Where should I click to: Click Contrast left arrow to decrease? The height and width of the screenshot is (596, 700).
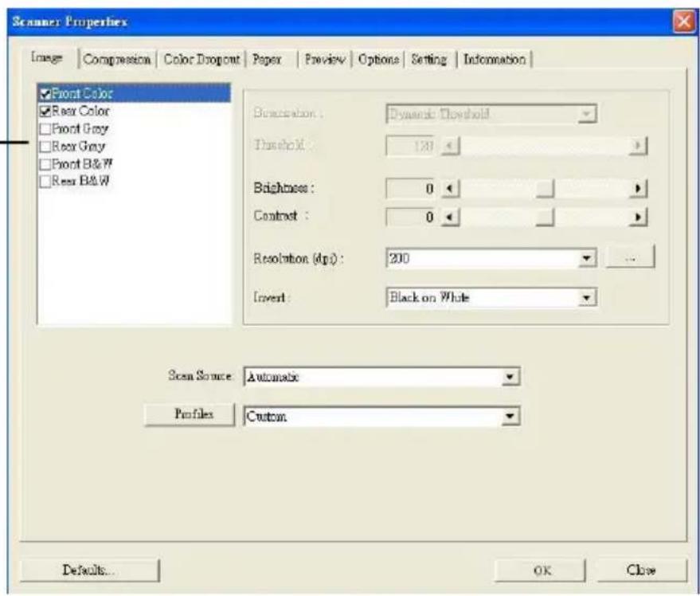click(450, 218)
